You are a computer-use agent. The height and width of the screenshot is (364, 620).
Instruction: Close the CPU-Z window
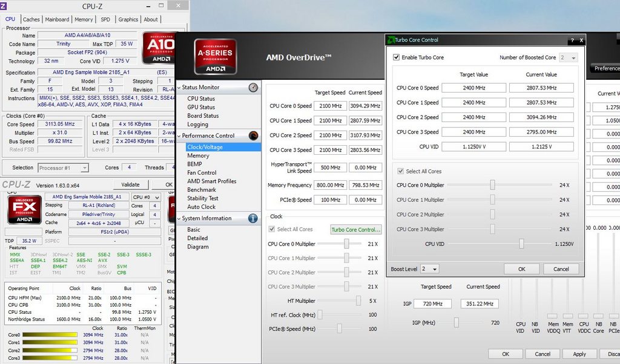(178, 5)
